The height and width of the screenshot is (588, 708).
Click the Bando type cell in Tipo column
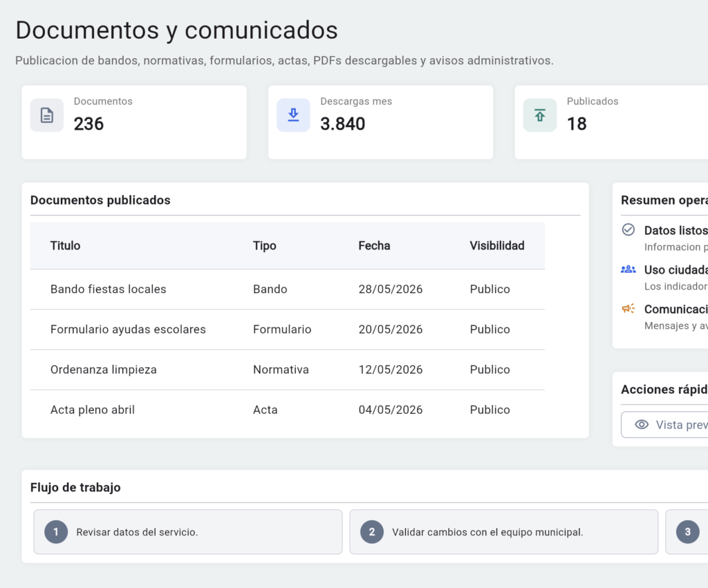coord(270,290)
